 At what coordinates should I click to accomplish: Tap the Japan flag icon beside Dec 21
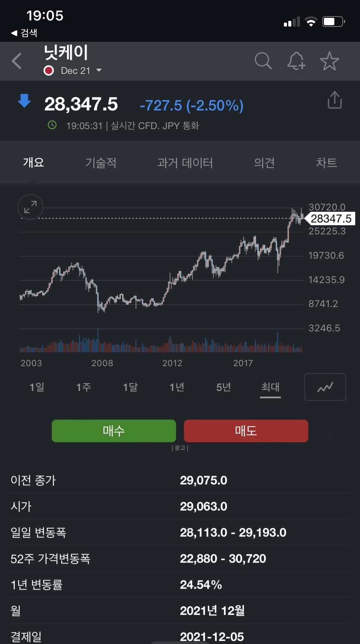pos(49,70)
